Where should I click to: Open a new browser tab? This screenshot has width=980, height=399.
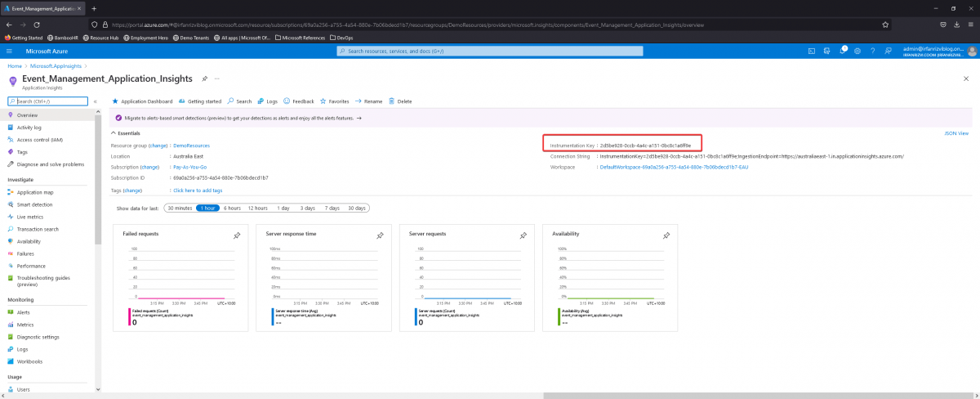click(94, 7)
